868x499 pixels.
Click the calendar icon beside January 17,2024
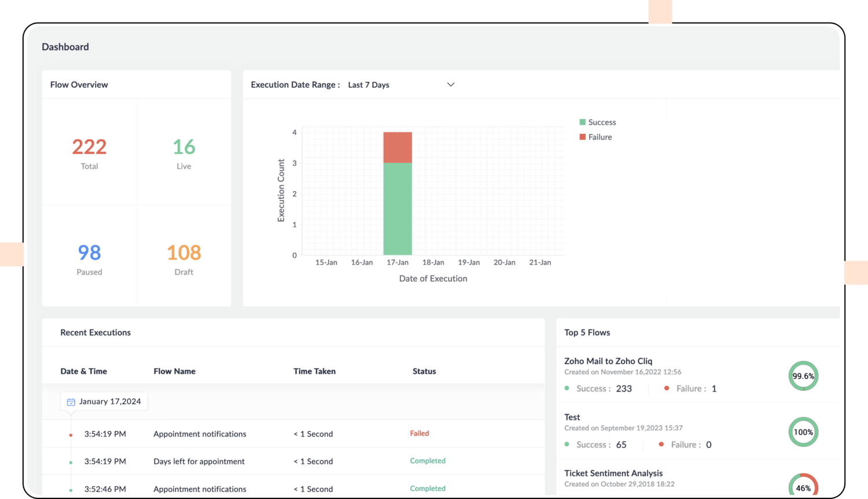click(71, 402)
